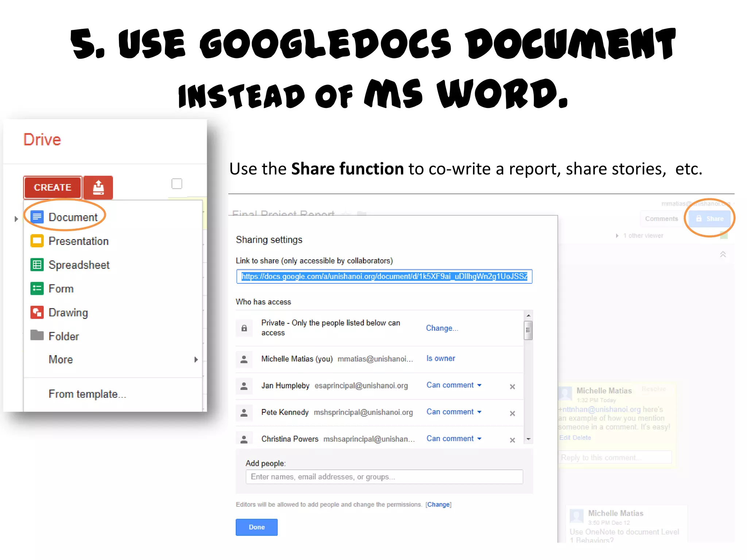This screenshot has width=747, height=560.
Task: Click the blue Done button
Action: coord(256,527)
